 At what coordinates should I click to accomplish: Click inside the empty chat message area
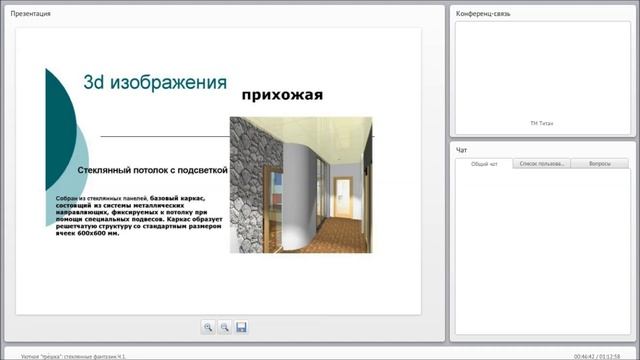tap(543, 251)
